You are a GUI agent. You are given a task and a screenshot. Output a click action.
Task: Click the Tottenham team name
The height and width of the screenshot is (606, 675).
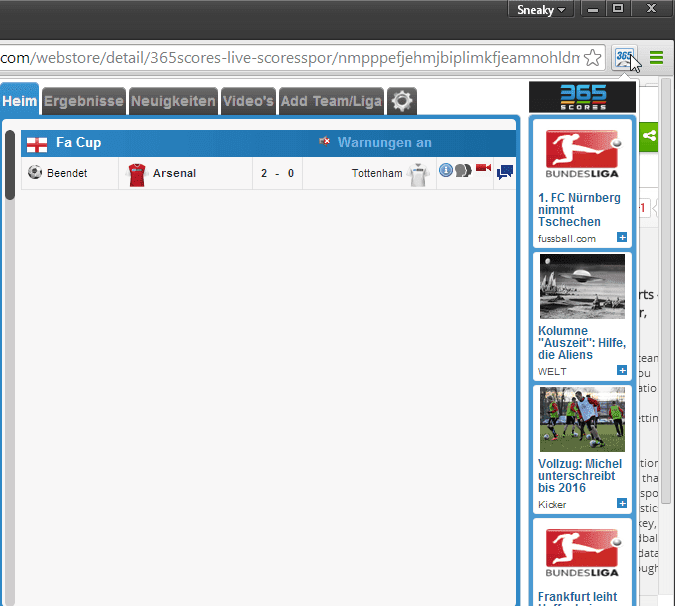377,173
